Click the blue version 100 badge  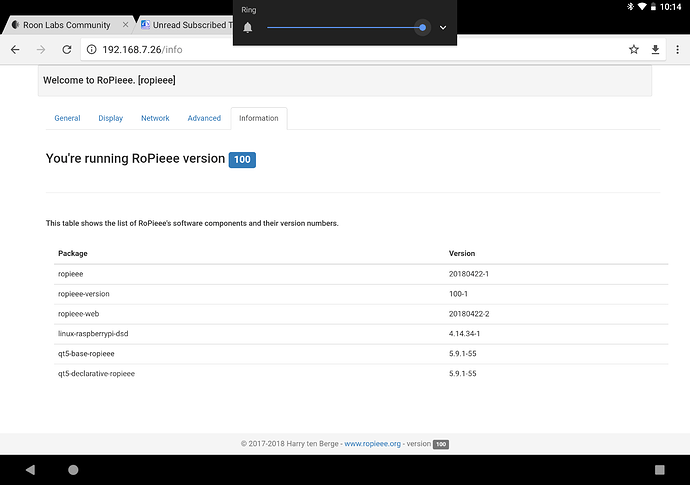pos(242,159)
